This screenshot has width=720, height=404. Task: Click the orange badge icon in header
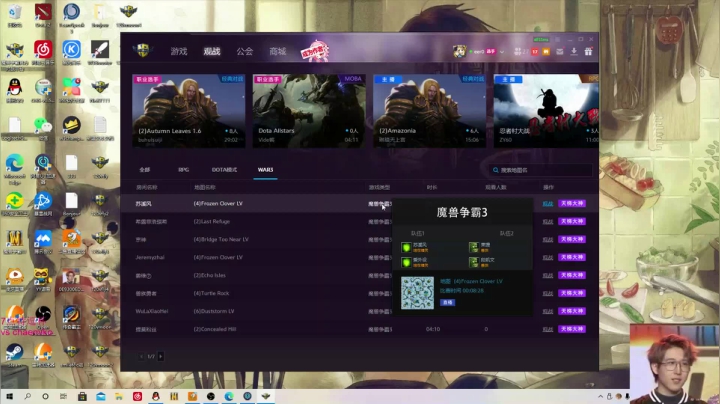coord(546,52)
